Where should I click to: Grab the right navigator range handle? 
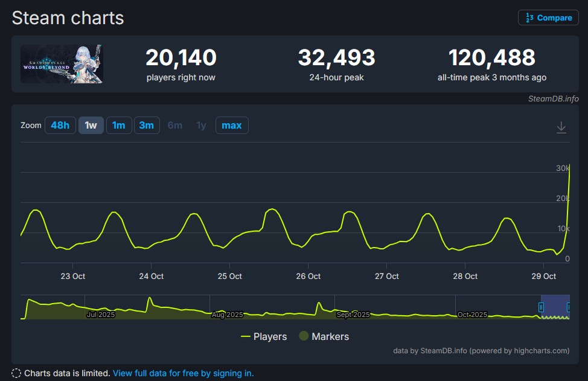[568, 307]
